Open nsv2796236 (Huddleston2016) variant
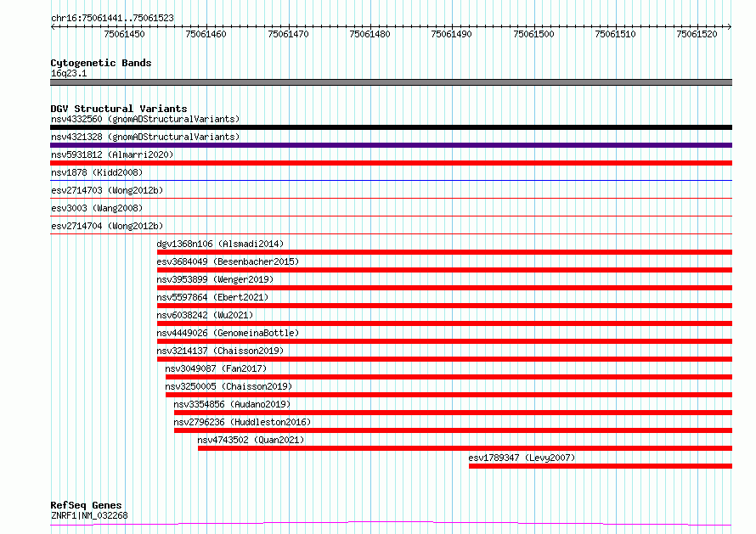The image size is (756, 534). point(243,422)
